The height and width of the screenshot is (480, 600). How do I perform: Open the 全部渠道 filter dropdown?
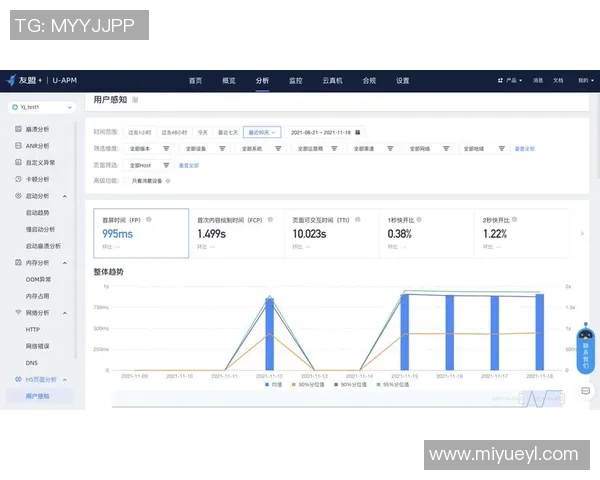[x=372, y=149]
